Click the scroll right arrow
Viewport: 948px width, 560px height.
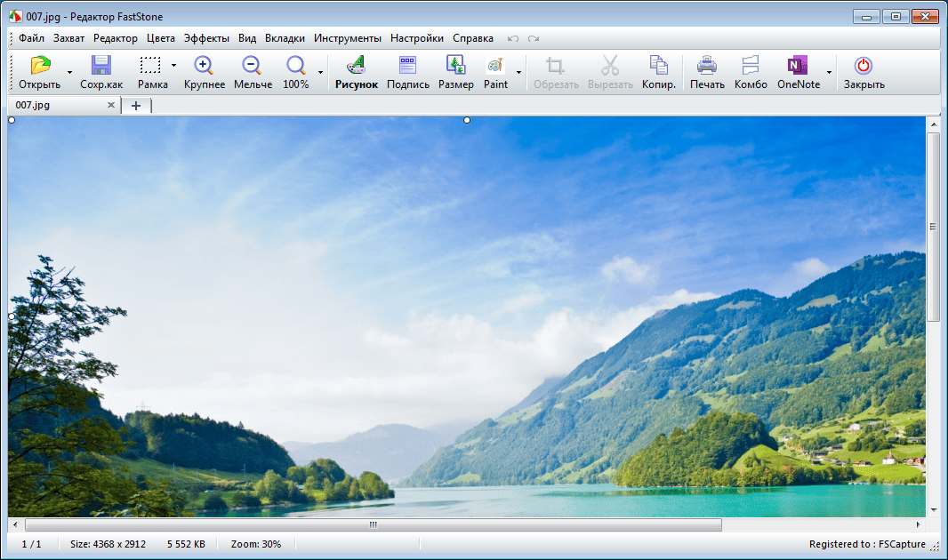[919, 525]
